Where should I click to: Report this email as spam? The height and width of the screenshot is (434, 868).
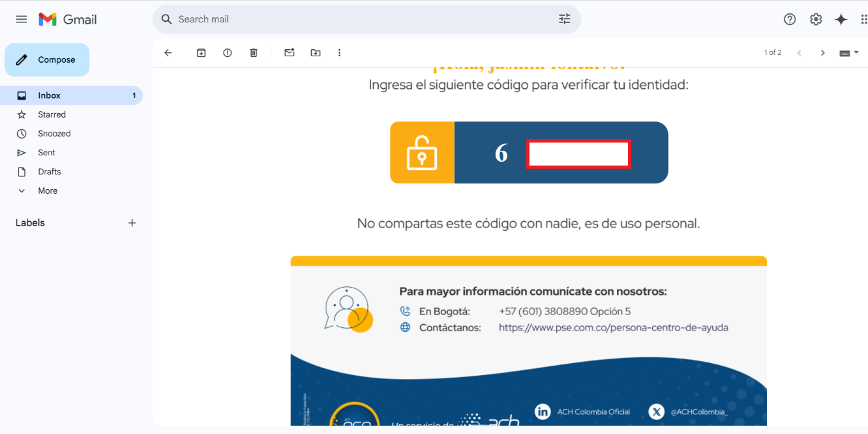pyautogui.click(x=227, y=53)
